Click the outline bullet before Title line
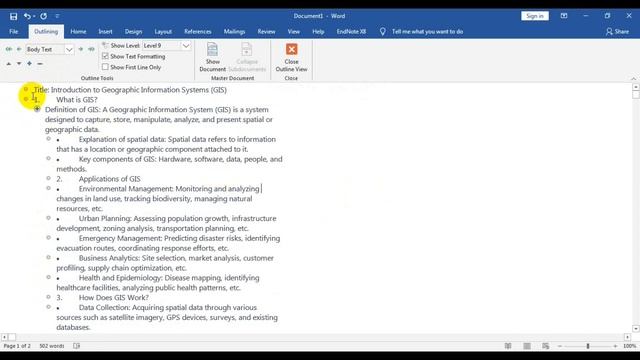The width and height of the screenshot is (640, 360). tap(26, 89)
